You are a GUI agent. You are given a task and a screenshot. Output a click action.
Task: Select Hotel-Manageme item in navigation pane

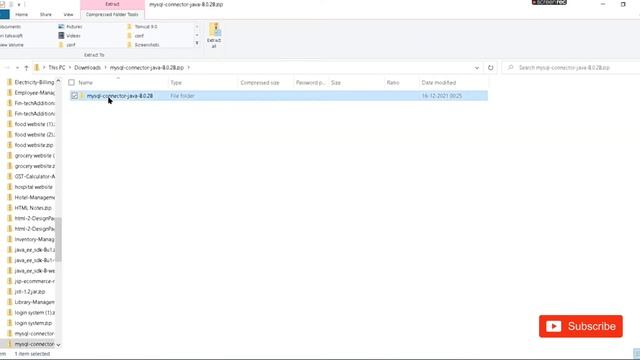tap(31, 198)
